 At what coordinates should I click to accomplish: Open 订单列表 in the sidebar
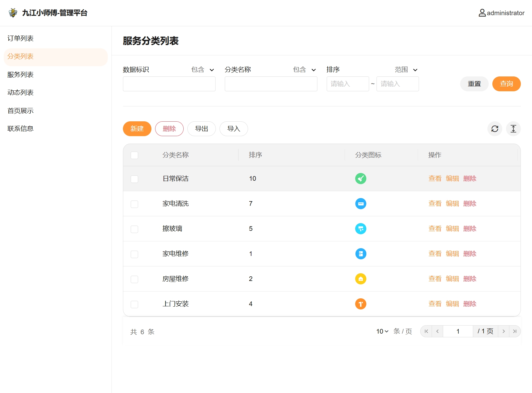[20, 38]
